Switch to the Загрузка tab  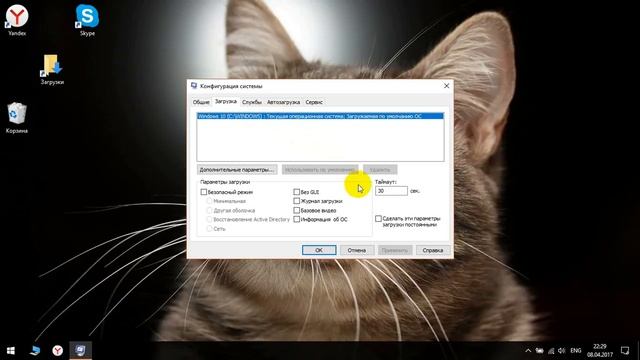click(x=226, y=101)
